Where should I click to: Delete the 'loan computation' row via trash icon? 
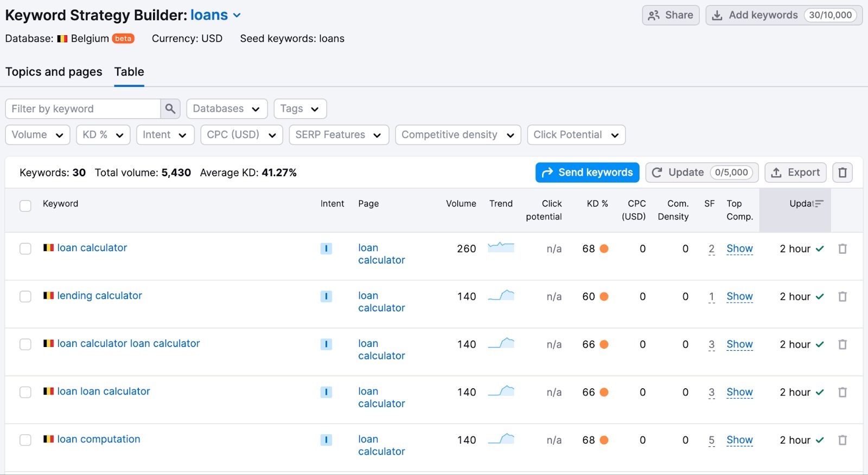pos(843,440)
